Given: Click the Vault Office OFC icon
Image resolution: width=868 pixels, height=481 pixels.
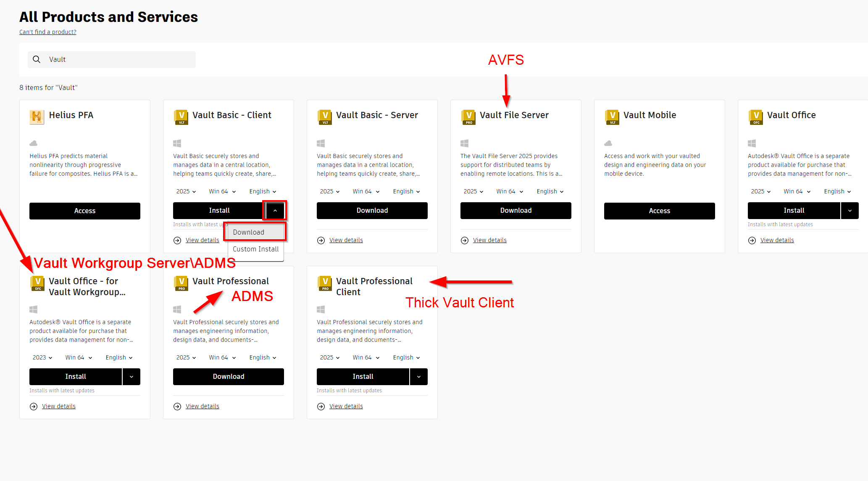Looking at the screenshot, I should (x=756, y=117).
